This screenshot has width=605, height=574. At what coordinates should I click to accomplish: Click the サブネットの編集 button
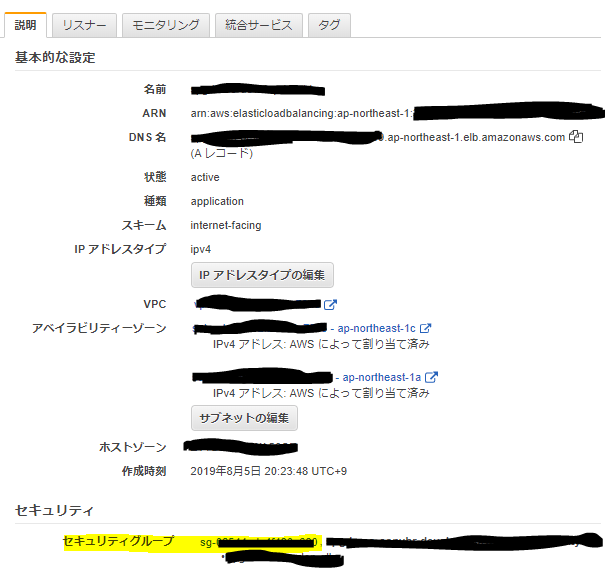pos(244,418)
